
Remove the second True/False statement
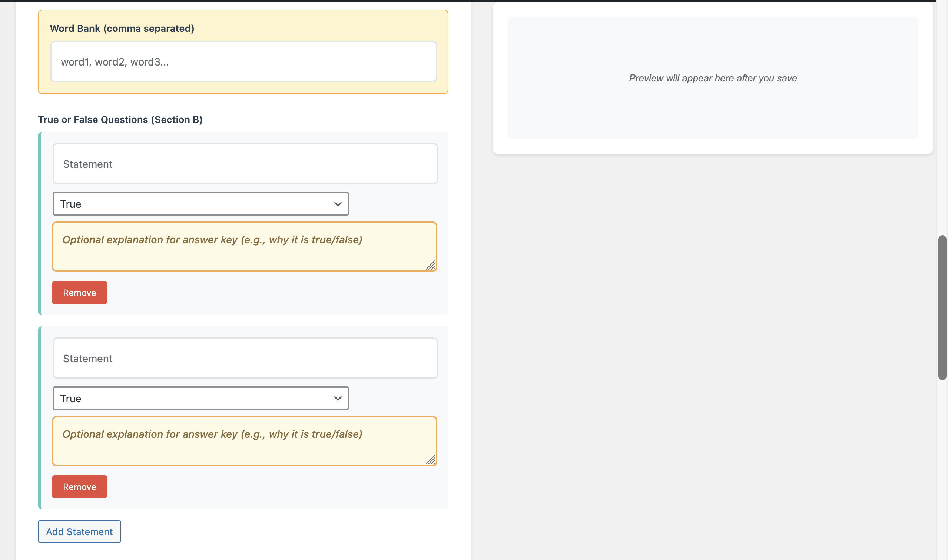[79, 486]
